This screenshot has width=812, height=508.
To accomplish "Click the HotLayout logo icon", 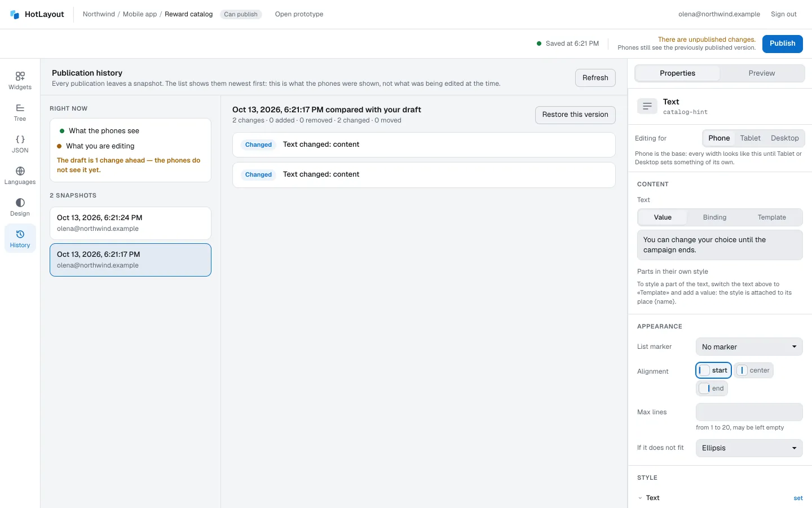I will click(x=15, y=15).
